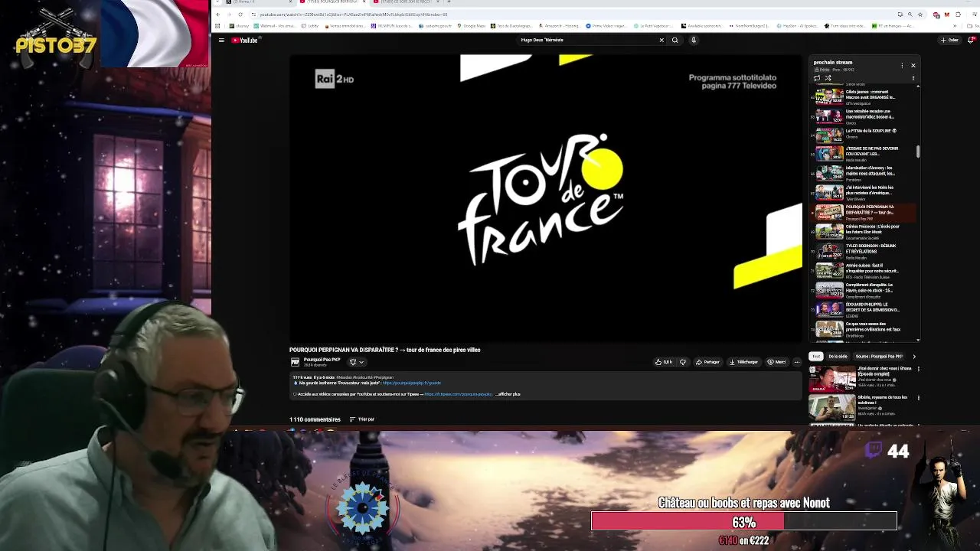Like the video with the thumbs-up button
The width and height of the screenshot is (980, 551).
663,362
